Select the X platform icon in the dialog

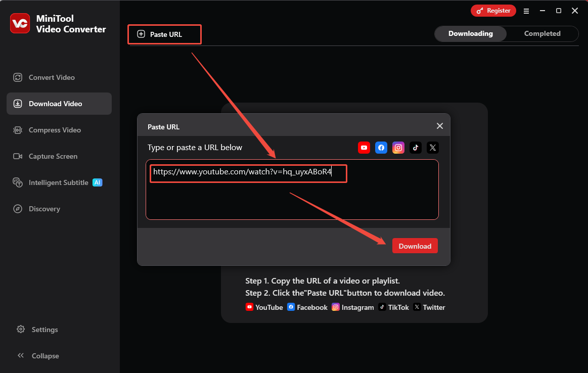click(432, 148)
